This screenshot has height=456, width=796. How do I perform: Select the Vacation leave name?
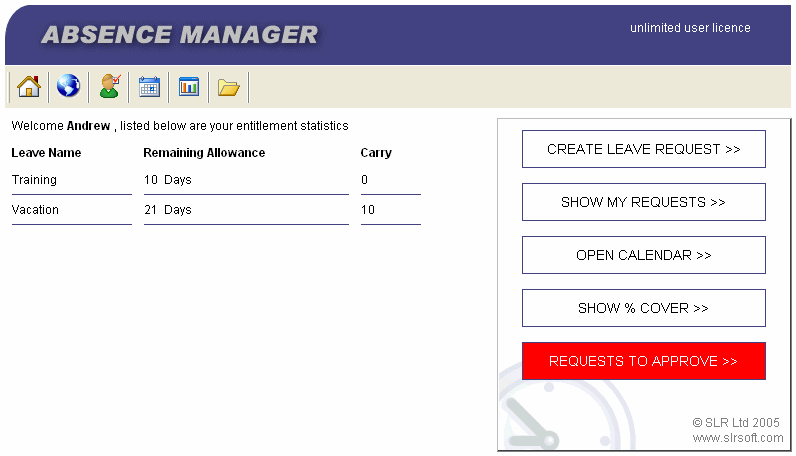(35, 210)
